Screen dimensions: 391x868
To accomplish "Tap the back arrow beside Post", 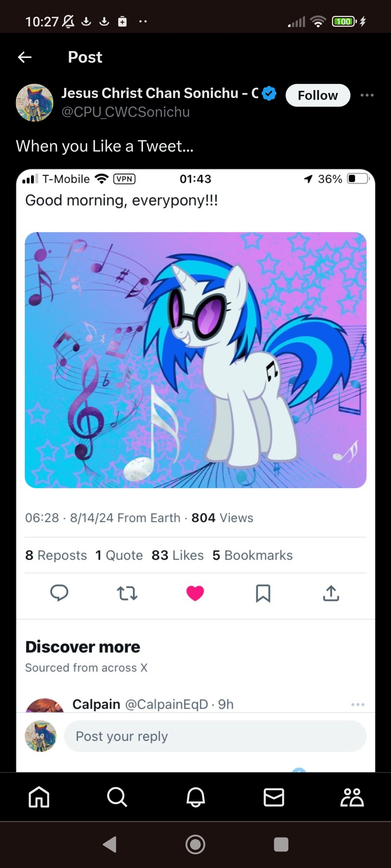I will coord(25,57).
